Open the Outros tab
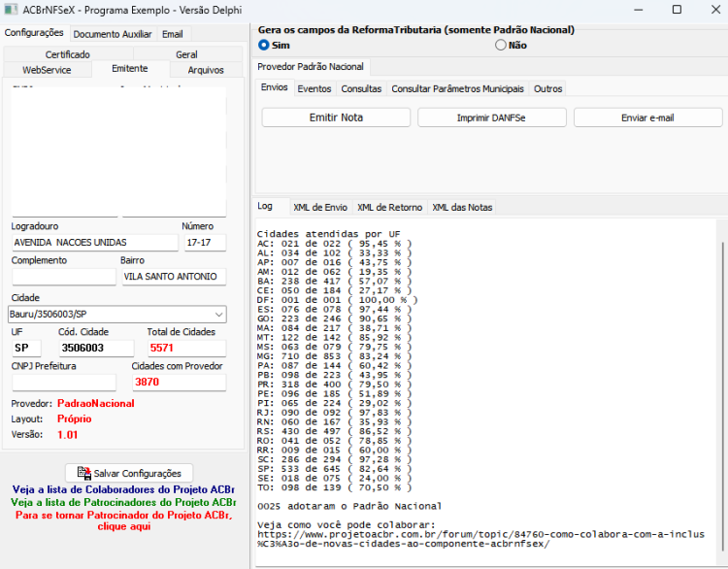The height and width of the screenshot is (569, 728). (547, 88)
